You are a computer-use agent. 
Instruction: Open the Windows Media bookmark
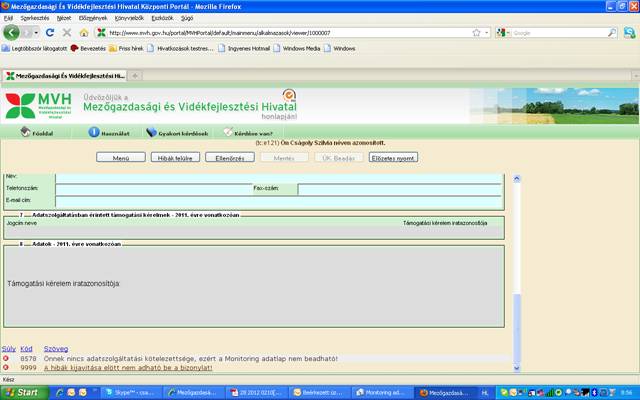coord(297,48)
